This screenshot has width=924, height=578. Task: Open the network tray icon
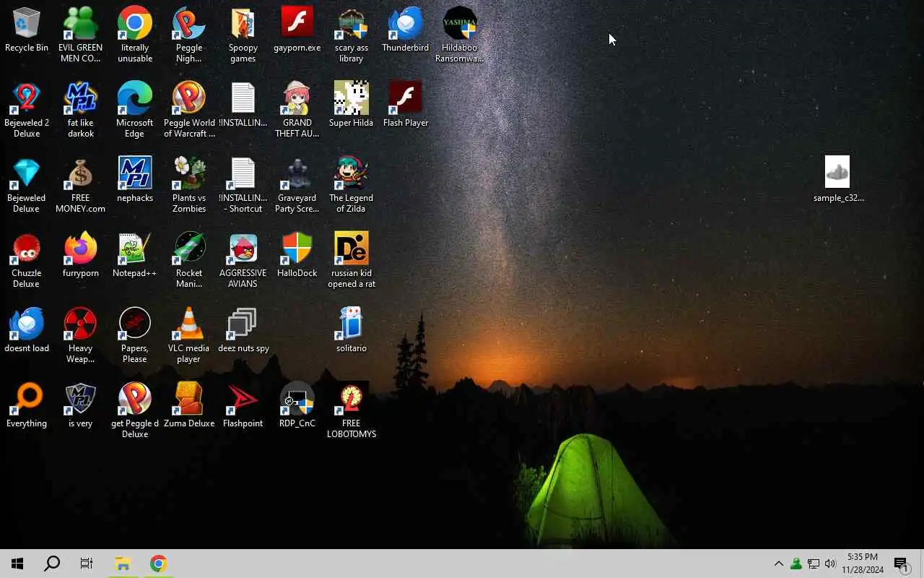(x=813, y=564)
